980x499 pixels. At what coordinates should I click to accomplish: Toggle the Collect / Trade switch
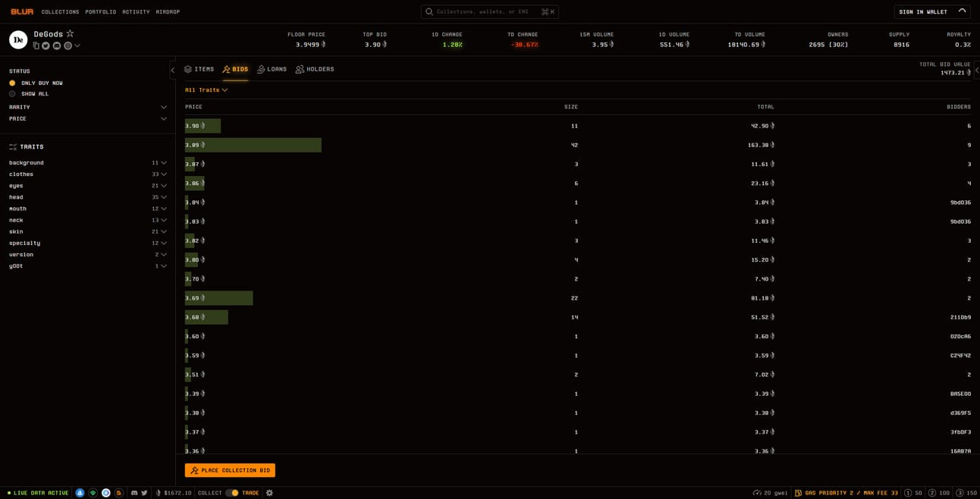click(x=232, y=493)
